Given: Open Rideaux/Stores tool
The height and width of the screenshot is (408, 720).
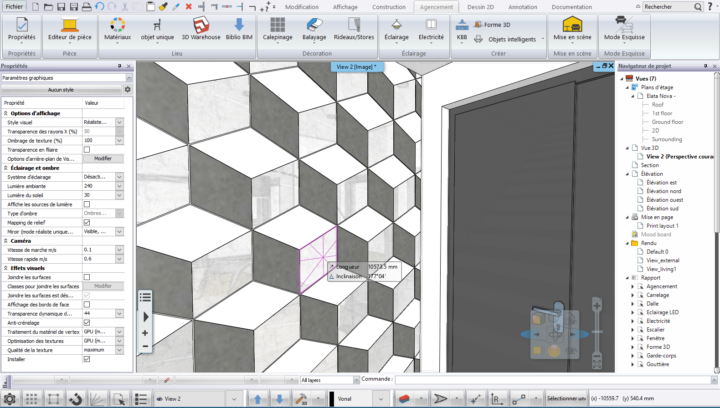Looking at the screenshot, I should coord(354,29).
